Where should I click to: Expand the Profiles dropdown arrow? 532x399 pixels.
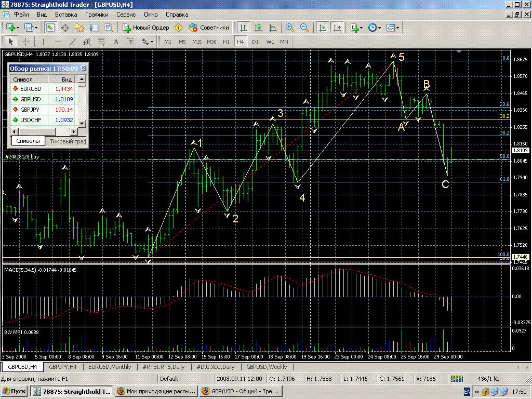(x=36, y=28)
